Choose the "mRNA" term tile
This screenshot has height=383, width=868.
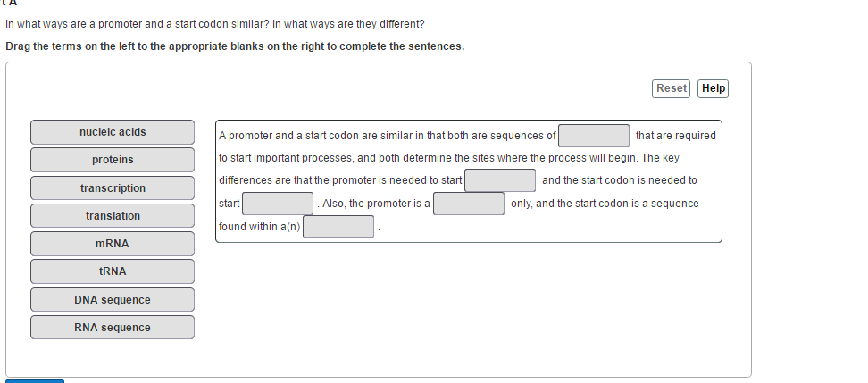(113, 244)
